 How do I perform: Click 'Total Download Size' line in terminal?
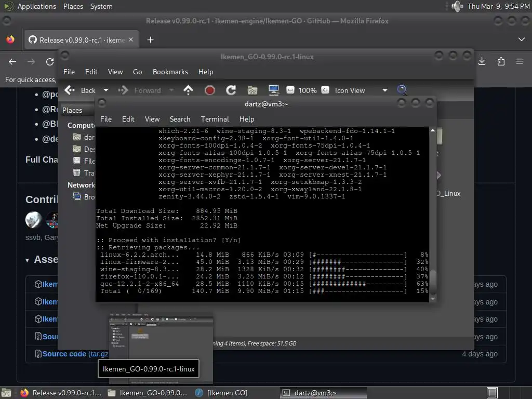point(167,211)
